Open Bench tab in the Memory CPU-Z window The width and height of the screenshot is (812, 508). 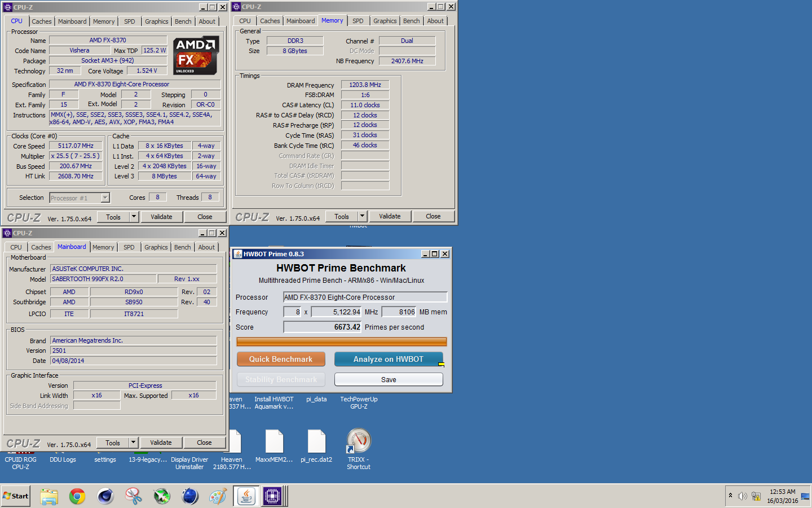(412, 21)
